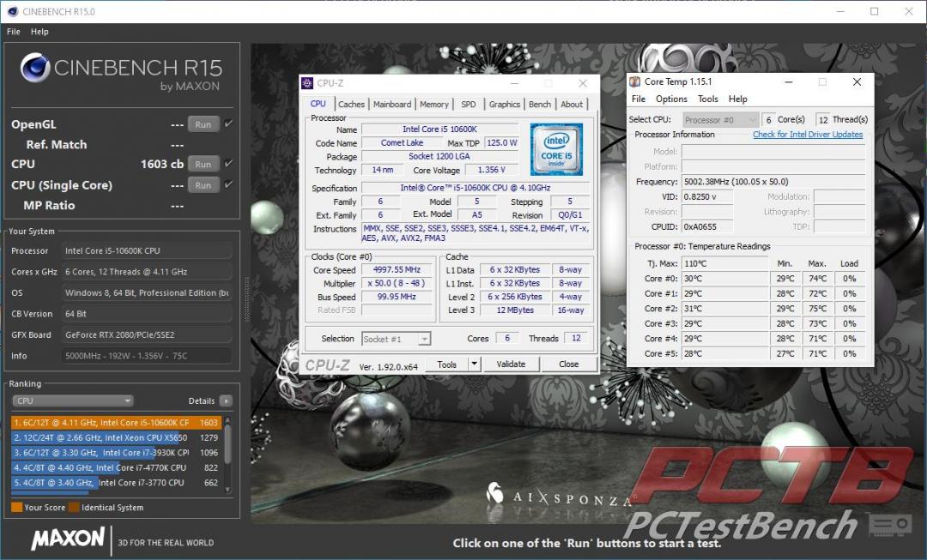This screenshot has width=927, height=560.
Task: Click the Cinebench title bar icon
Action: pyautogui.click(x=12, y=11)
